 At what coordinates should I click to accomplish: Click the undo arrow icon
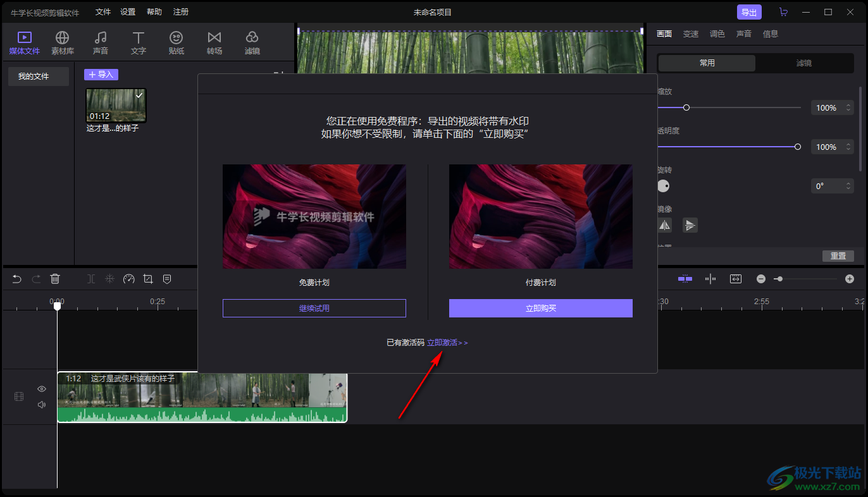point(17,279)
